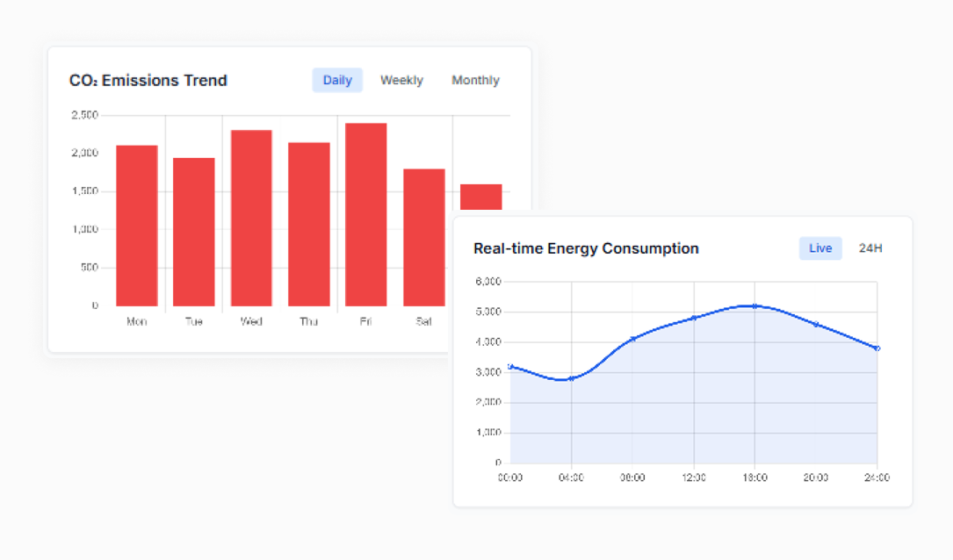This screenshot has width=953, height=560.
Task: Click the 24:00 final data point
Action: tap(877, 348)
